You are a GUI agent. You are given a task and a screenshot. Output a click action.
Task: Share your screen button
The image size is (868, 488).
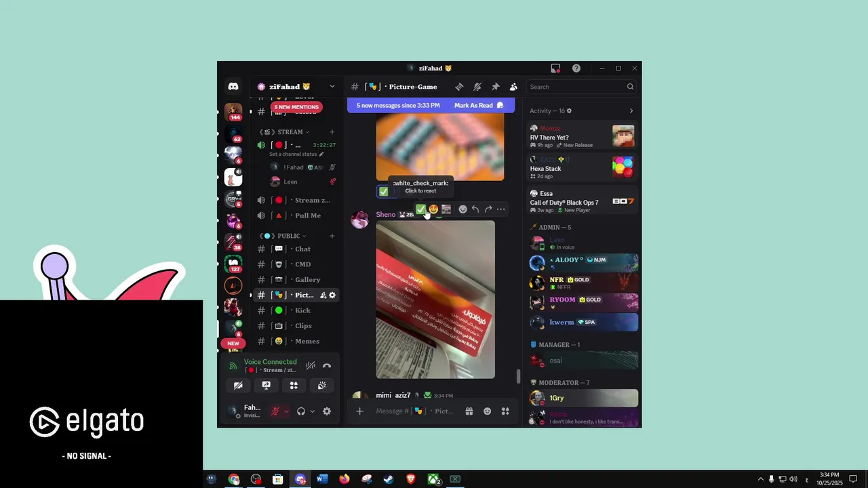point(267,385)
